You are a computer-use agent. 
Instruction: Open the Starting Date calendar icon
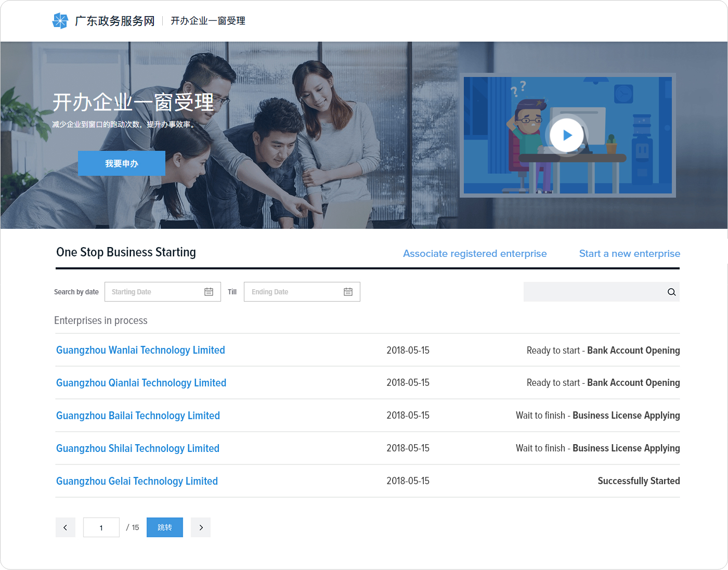(209, 292)
